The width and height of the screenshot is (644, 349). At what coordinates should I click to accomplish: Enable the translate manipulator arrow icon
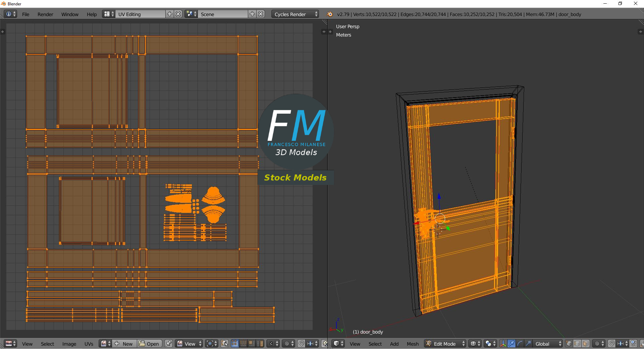coord(512,344)
